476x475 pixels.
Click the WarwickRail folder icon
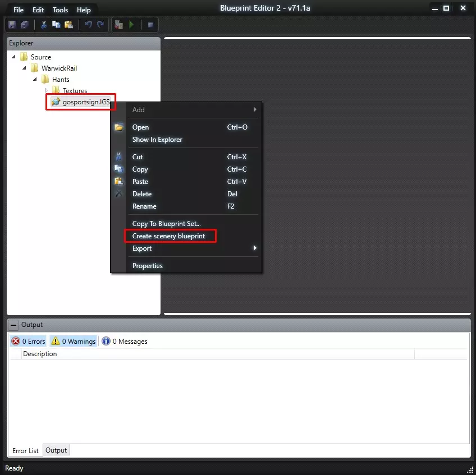[x=35, y=68]
